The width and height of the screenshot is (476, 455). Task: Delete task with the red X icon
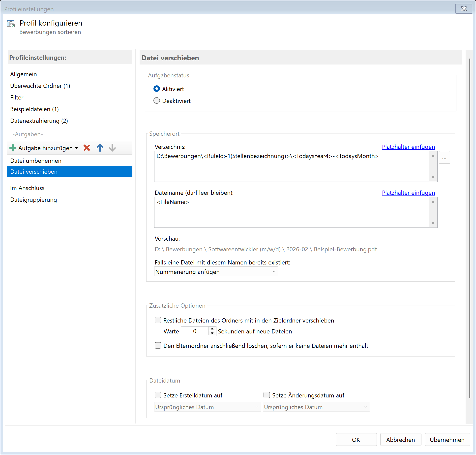87,148
